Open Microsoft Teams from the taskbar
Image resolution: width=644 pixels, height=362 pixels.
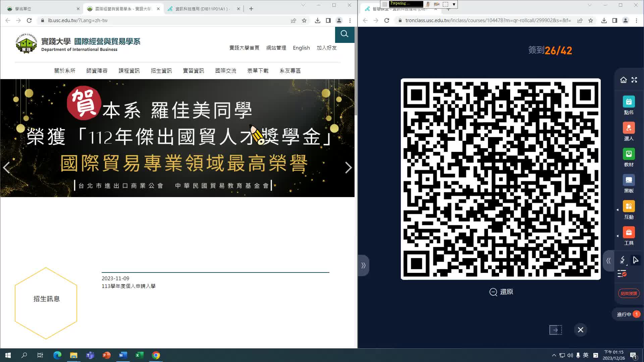tap(90, 355)
